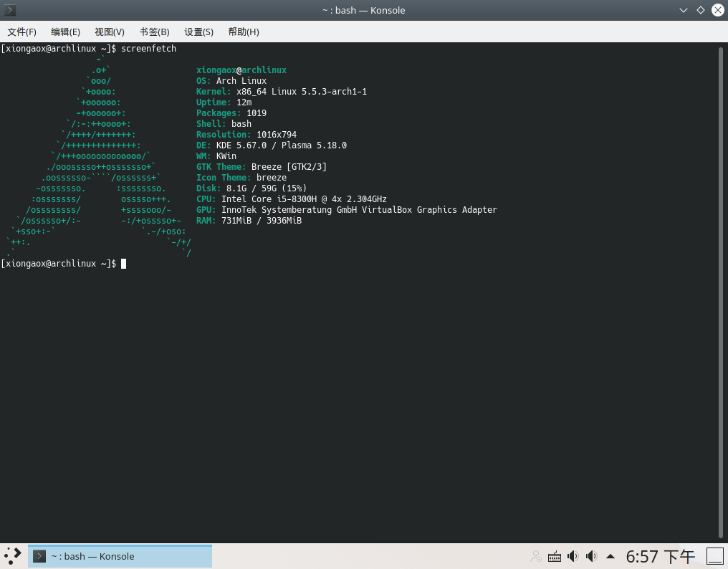Screen dimensions: 728x569
Task: Minimize Konsole with the title bar chevron
Action: 683,10
